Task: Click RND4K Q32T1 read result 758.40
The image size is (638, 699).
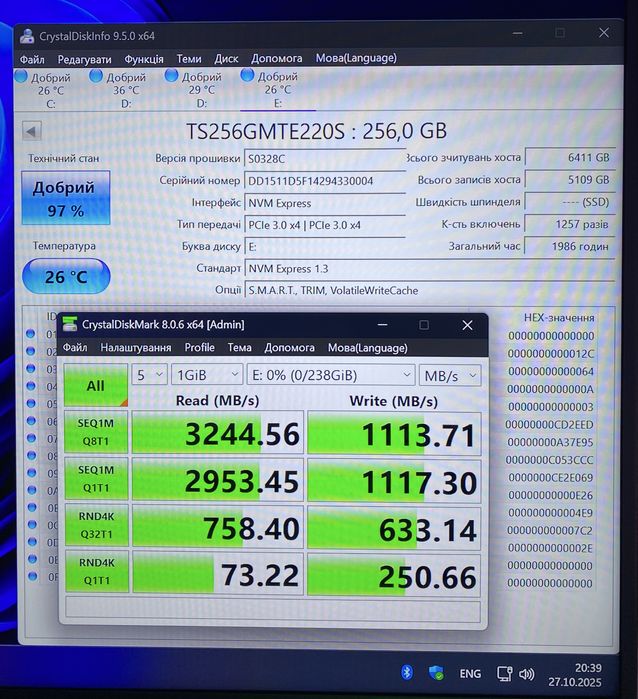Action: pyautogui.click(x=218, y=527)
